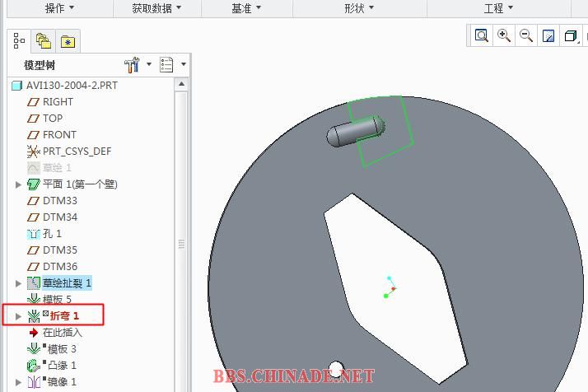The height and width of the screenshot is (392, 588).
Task: Click the red insert-here arrow icon
Action: (x=34, y=333)
